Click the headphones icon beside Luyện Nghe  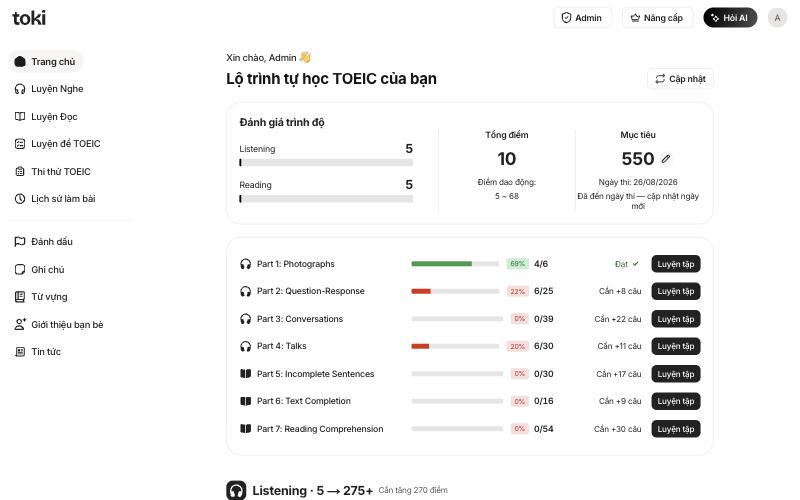point(20,89)
